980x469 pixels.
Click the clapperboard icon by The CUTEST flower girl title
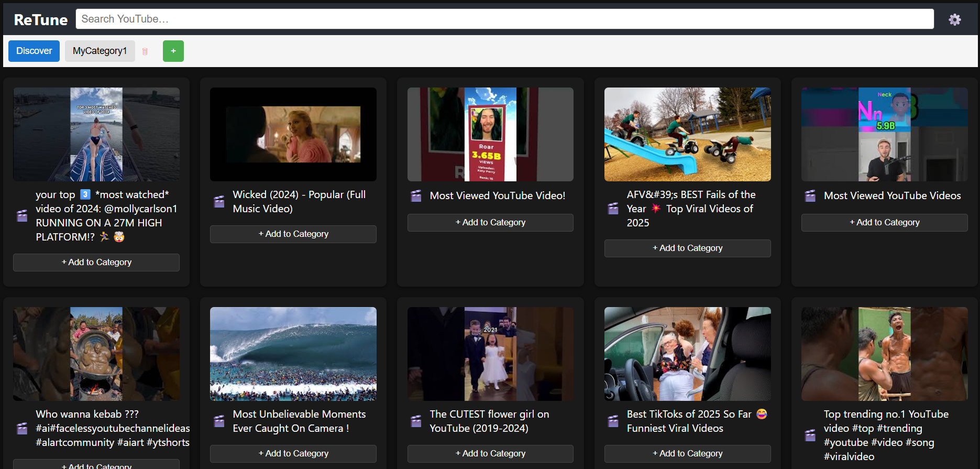[x=416, y=421]
